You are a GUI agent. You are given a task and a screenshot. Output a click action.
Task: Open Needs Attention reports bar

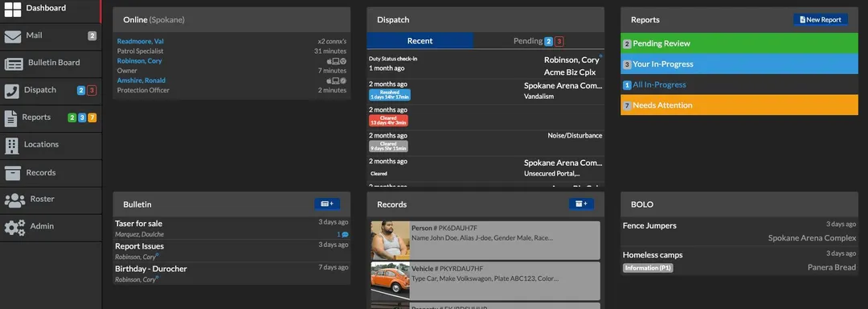click(x=739, y=105)
